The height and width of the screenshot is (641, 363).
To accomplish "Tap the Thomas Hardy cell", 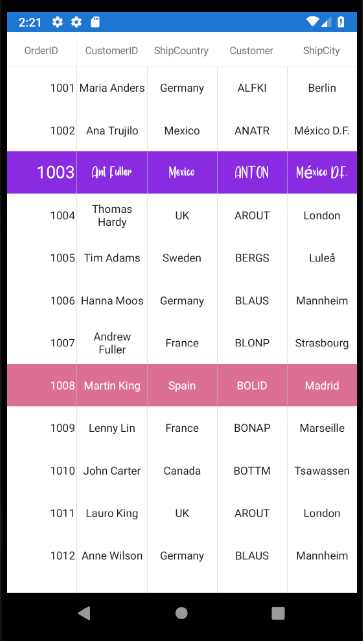I will pos(112,215).
